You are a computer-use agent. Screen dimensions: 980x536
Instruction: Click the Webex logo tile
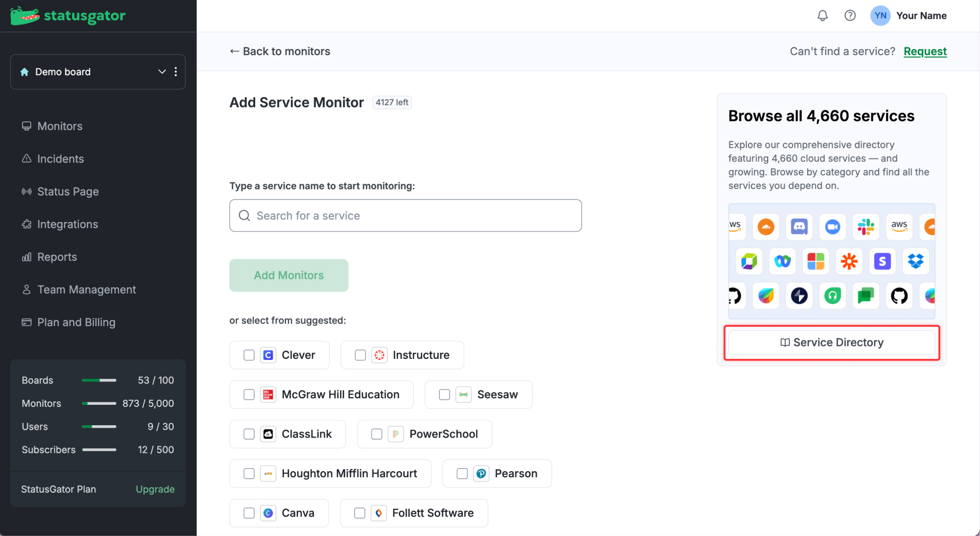pos(782,261)
